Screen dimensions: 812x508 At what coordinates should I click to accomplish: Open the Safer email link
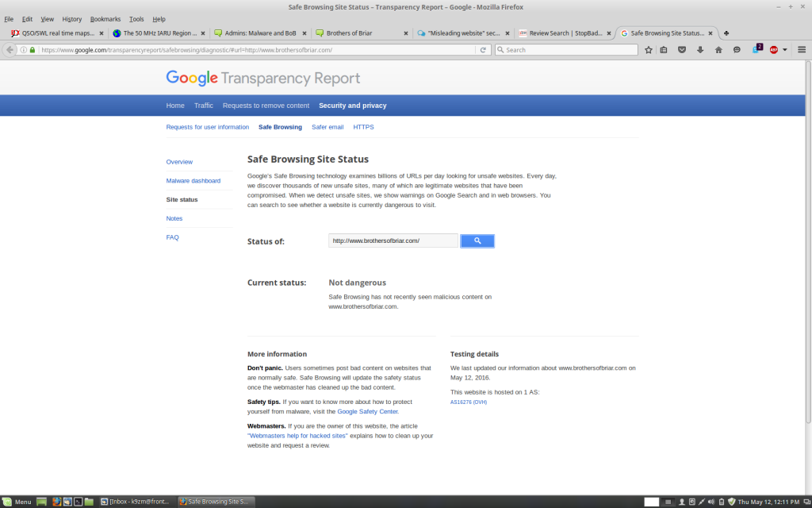[x=327, y=127]
